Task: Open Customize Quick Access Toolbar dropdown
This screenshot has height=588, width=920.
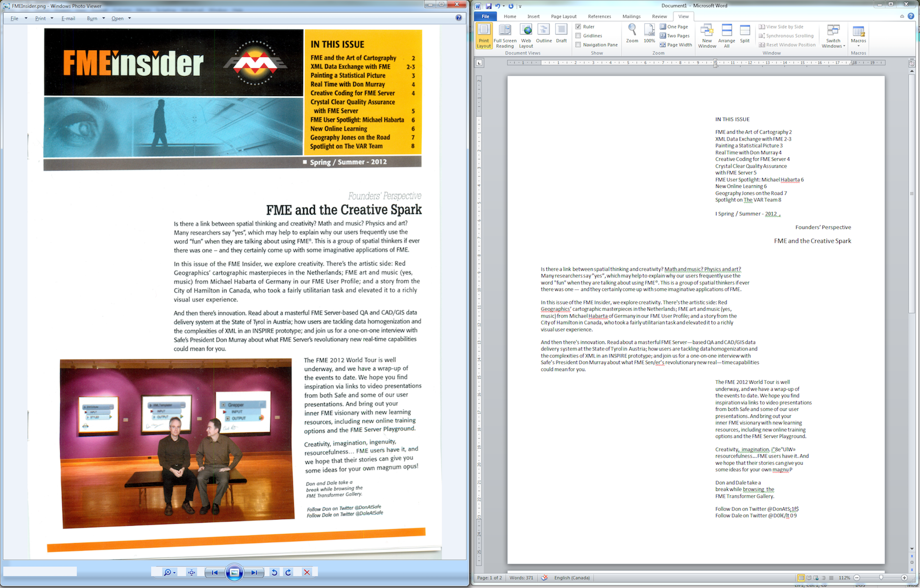Action: coord(520,6)
